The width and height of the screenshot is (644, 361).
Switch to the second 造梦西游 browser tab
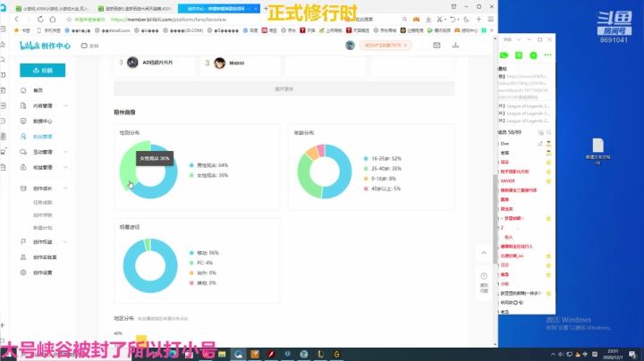[135, 8]
